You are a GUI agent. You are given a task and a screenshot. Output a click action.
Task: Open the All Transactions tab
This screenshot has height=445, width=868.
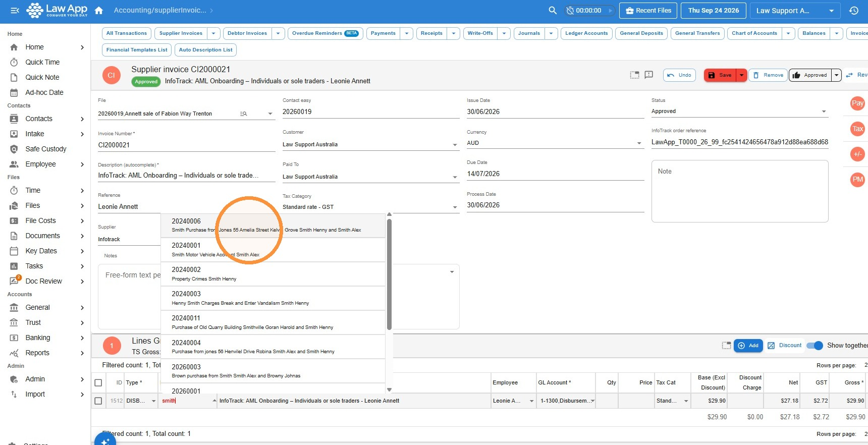127,33
